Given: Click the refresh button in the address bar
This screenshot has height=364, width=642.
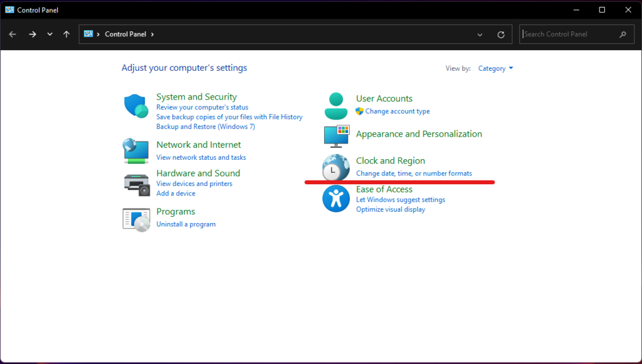Looking at the screenshot, I should click(501, 34).
